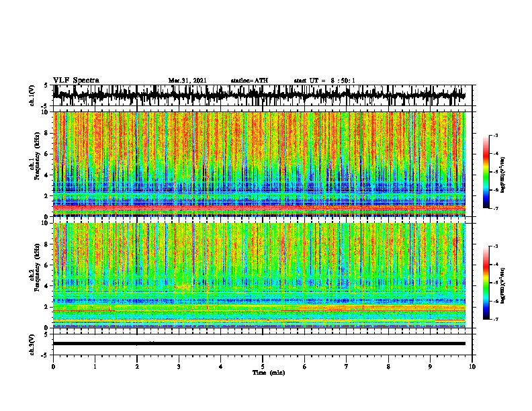The width and height of the screenshot is (532, 411).
Task: Click the "5" tick label on ch.1(V) axis
Action: coord(46,86)
